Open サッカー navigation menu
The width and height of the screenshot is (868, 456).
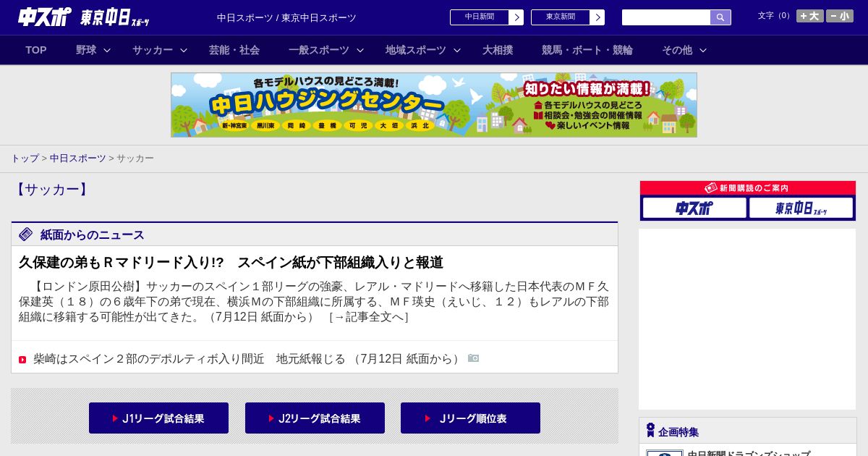click(x=153, y=50)
